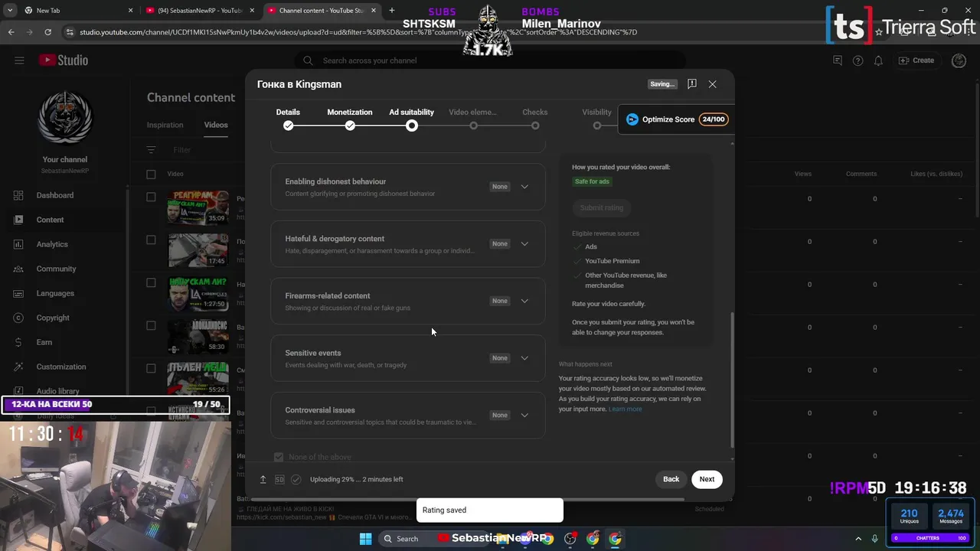Switch to Videos tab
The height and width of the screenshot is (551, 980).
tap(216, 125)
